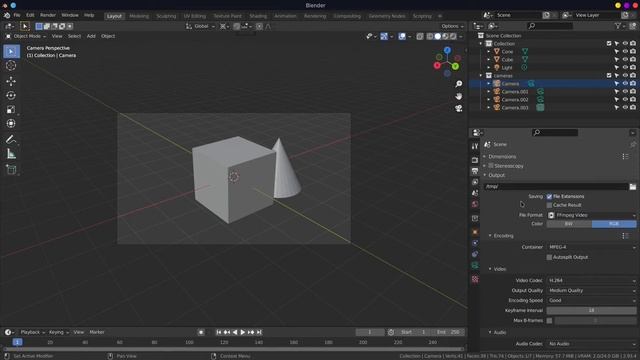This screenshot has height=360, width=640.
Task: Toggle the X-ray view button in the header
Action: [420, 36]
